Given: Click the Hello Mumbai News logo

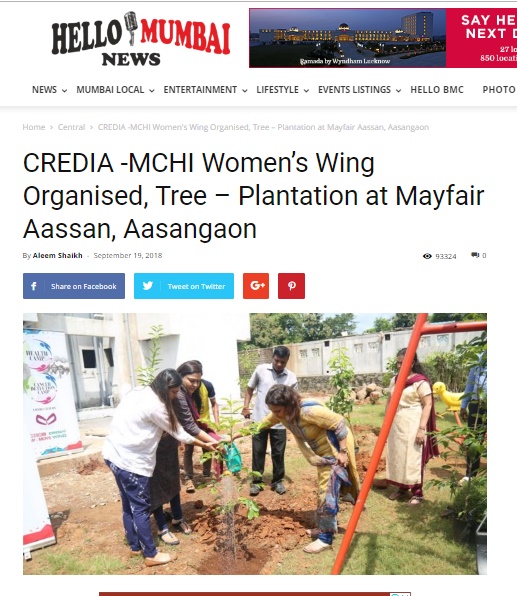Looking at the screenshot, I should 141,39.
